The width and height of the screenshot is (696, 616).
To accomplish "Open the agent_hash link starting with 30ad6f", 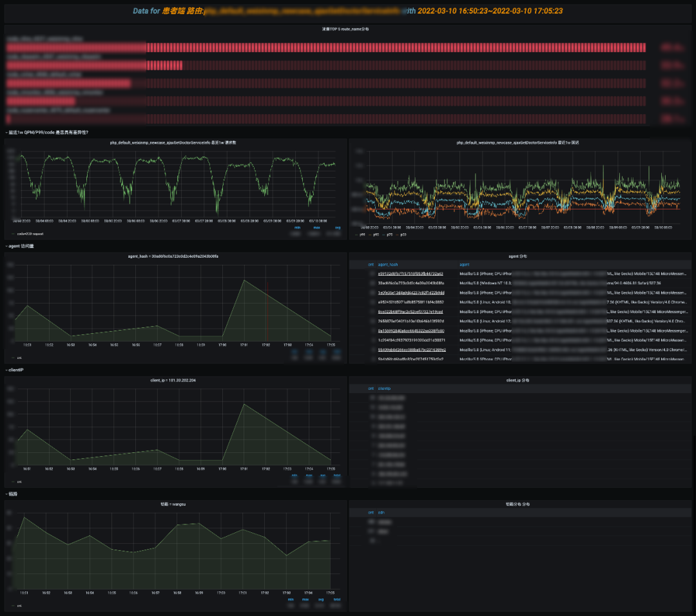I will 410,283.
